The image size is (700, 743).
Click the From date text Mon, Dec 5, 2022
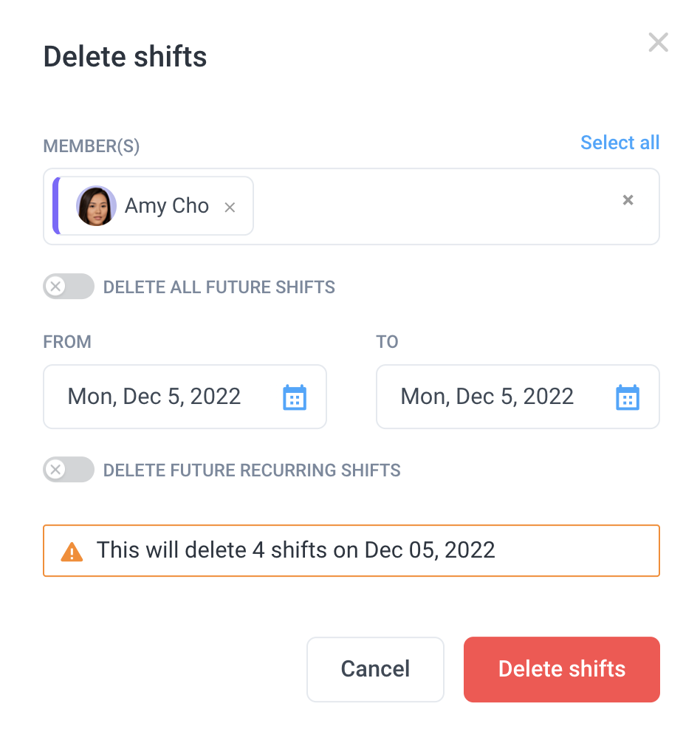(154, 396)
